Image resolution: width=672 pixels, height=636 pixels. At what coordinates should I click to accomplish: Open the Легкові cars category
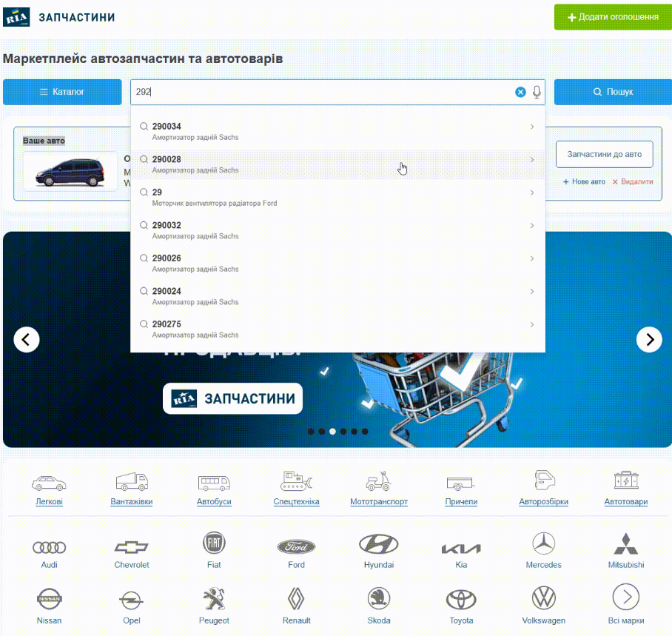[50, 489]
